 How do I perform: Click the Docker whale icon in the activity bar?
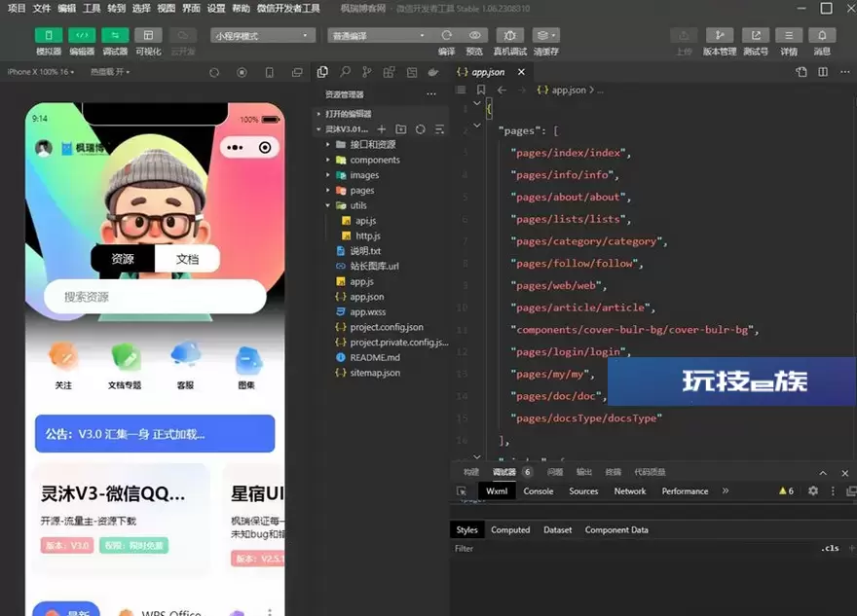tap(433, 72)
